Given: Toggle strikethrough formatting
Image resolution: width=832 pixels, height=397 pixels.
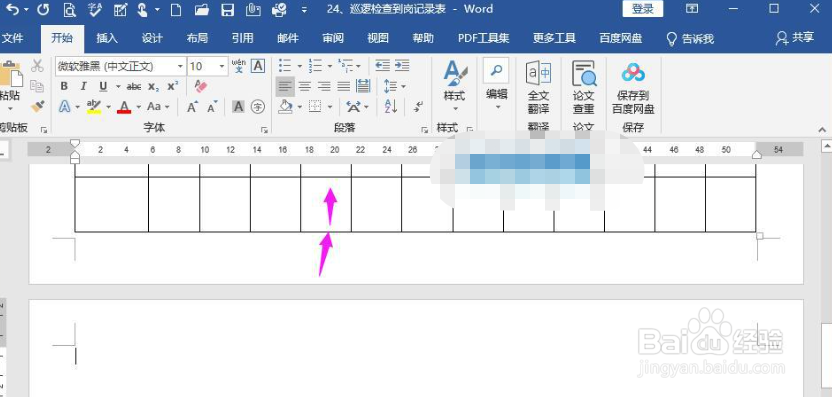Looking at the screenshot, I should [x=134, y=86].
